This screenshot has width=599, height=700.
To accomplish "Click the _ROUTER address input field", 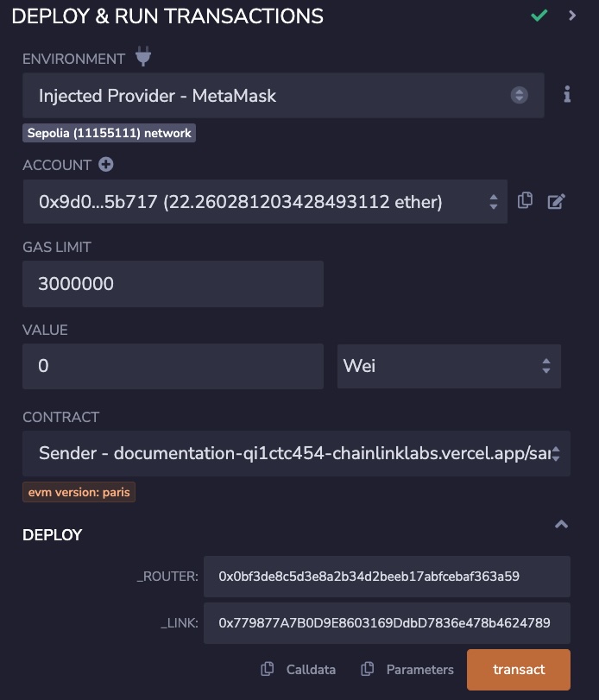I will click(387, 577).
